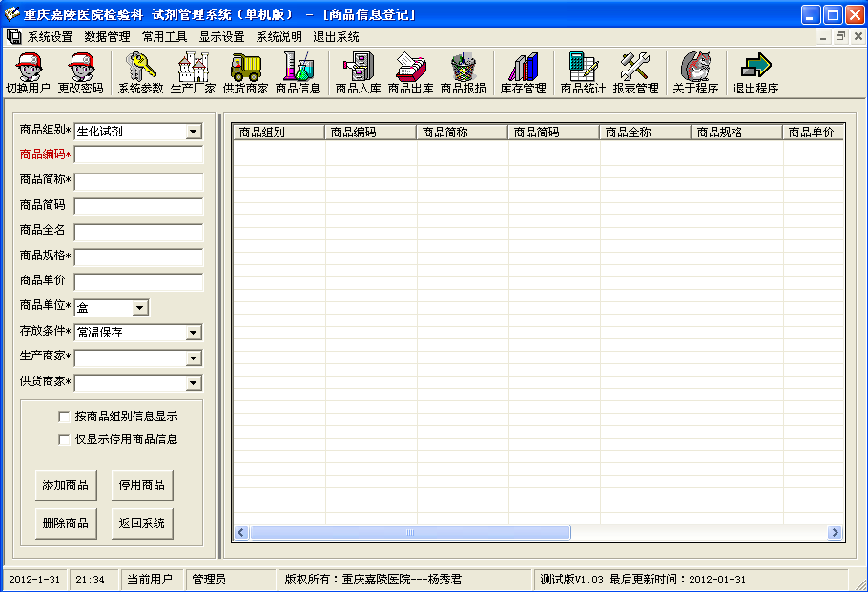868x592 pixels.
Task: Focus the 商品全名 input field
Action: tap(138, 232)
